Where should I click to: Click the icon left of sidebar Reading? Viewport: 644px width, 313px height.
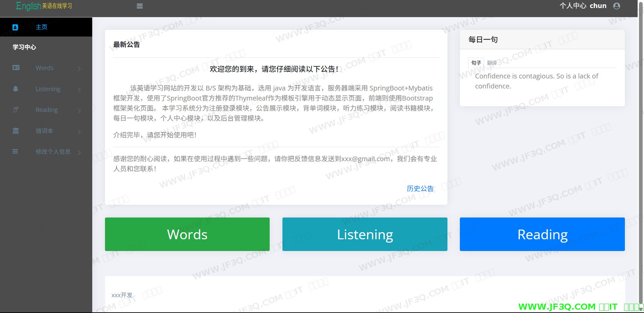point(16,110)
